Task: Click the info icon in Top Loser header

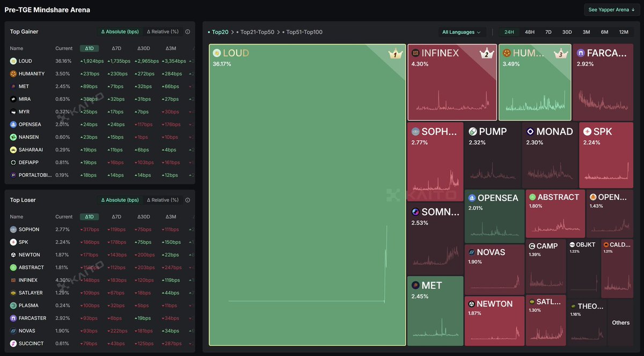Action: tap(187, 200)
